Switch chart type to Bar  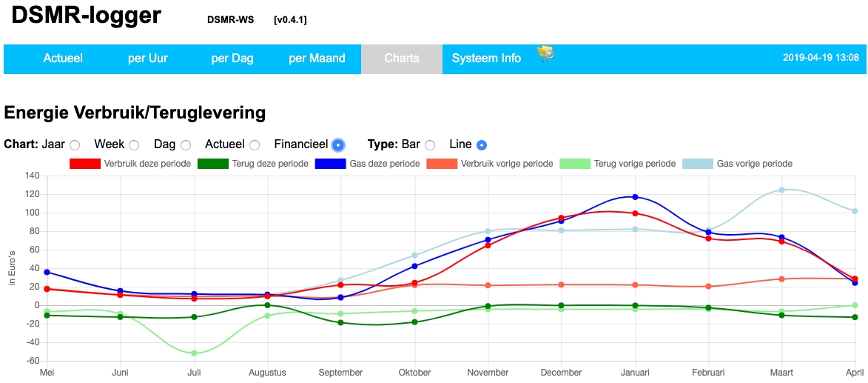tap(430, 145)
